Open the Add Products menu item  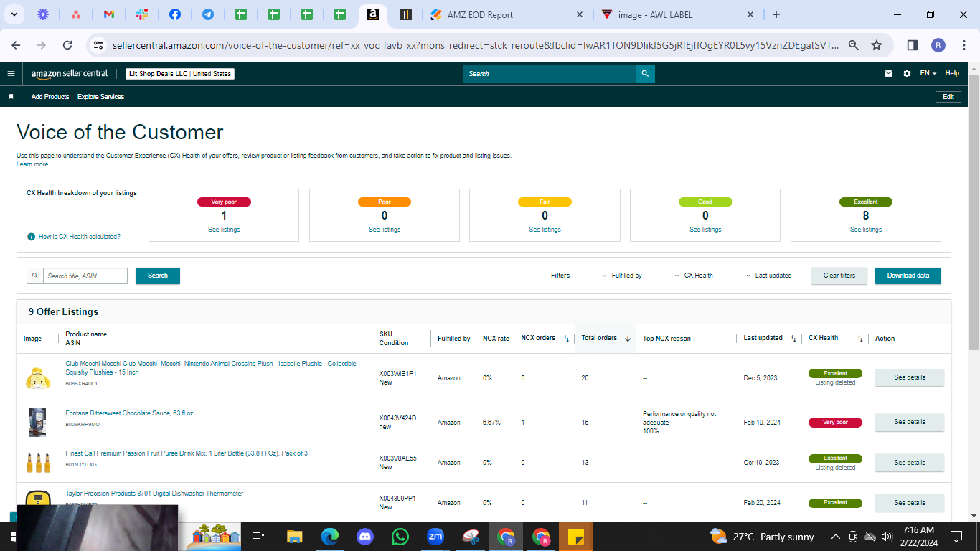[x=50, y=97]
